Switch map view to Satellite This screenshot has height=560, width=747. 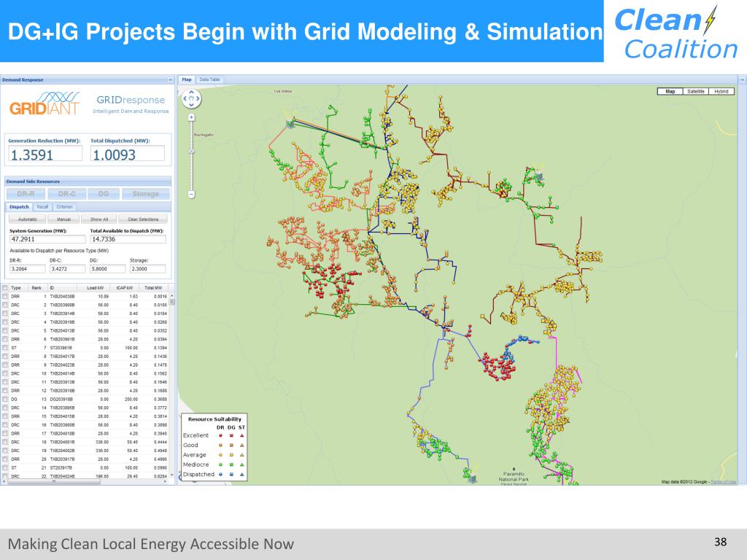[x=696, y=91]
